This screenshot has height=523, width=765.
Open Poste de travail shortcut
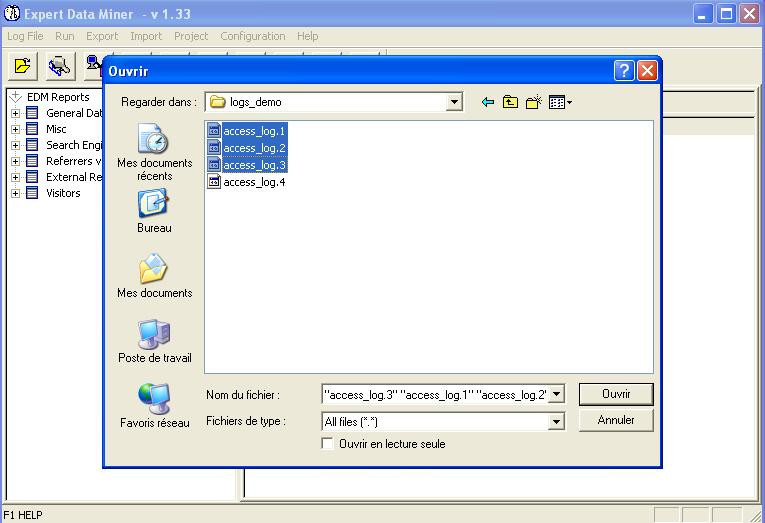coord(154,341)
